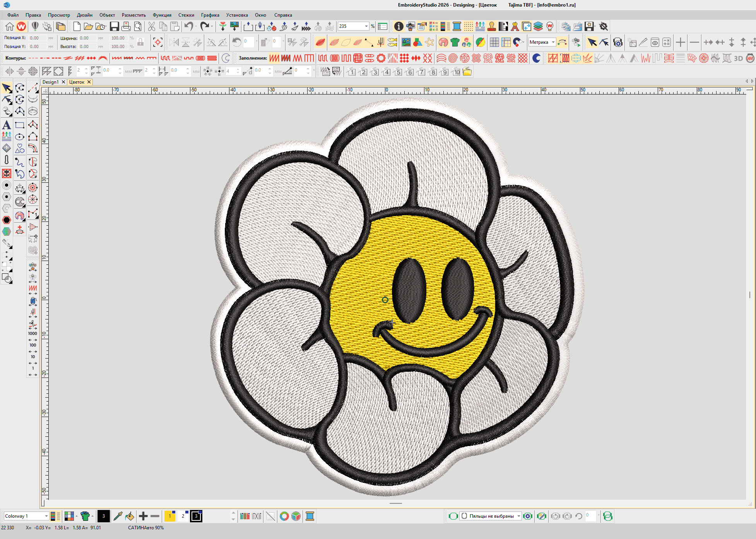The image size is (756, 539).
Task: Click the numbered style button 10
Action: click(457, 72)
